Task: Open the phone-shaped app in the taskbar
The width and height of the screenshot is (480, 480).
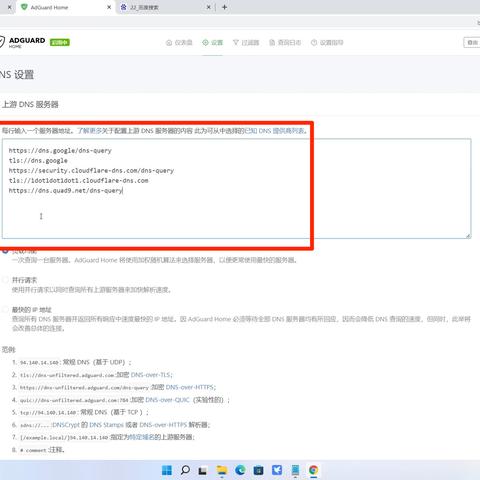Action: coord(295,470)
